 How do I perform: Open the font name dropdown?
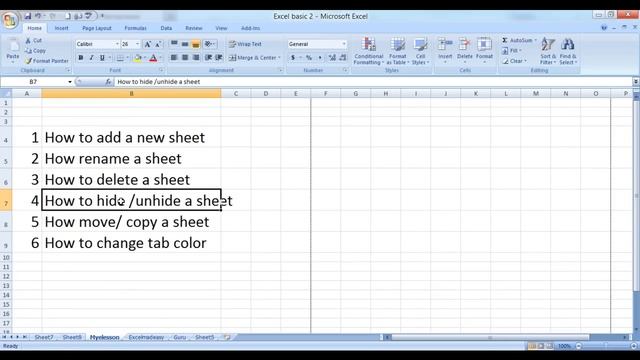tap(117, 44)
